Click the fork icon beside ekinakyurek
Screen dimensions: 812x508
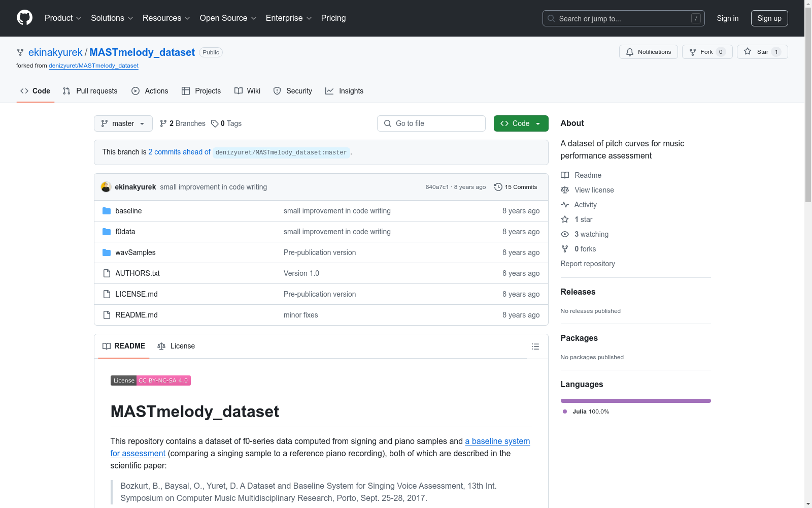(x=20, y=52)
